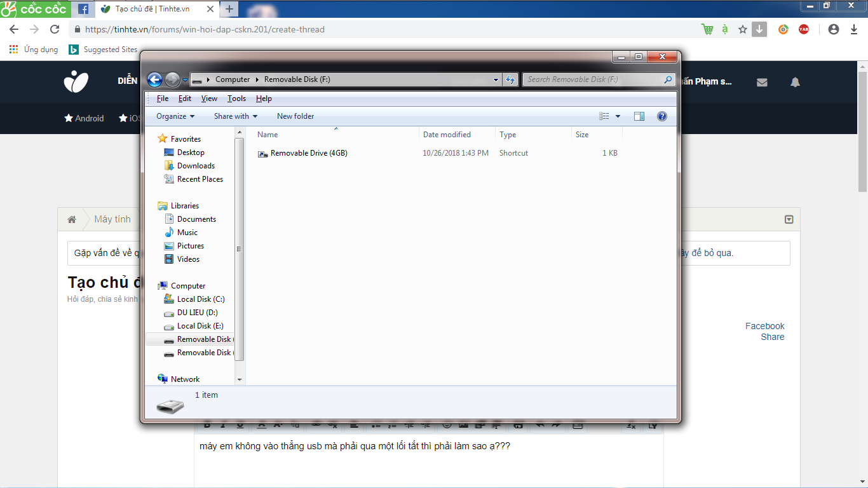
Task: Open the view options arrow dropdown
Action: [x=618, y=116]
